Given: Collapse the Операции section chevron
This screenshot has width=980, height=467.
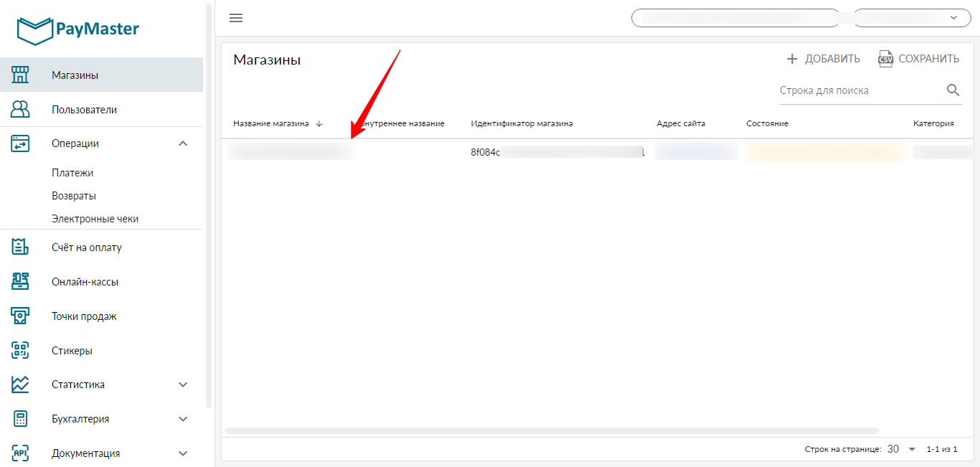Looking at the screenshot, I should (x=183, y=143).
